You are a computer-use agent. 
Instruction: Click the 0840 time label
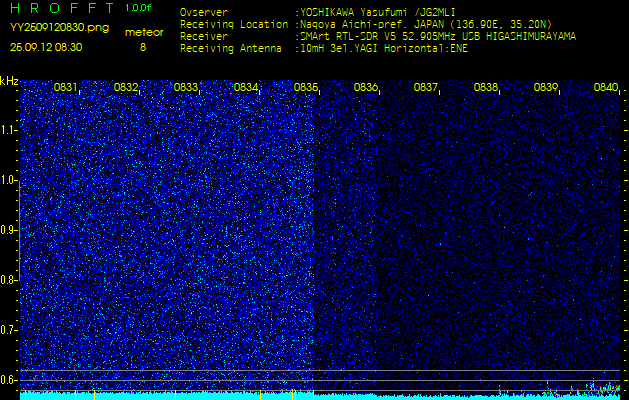click(x=605, y=87)
